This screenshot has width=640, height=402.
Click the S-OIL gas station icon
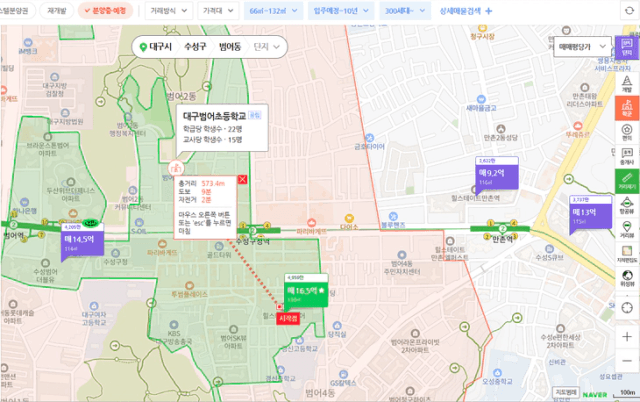(x=139, y=222)
